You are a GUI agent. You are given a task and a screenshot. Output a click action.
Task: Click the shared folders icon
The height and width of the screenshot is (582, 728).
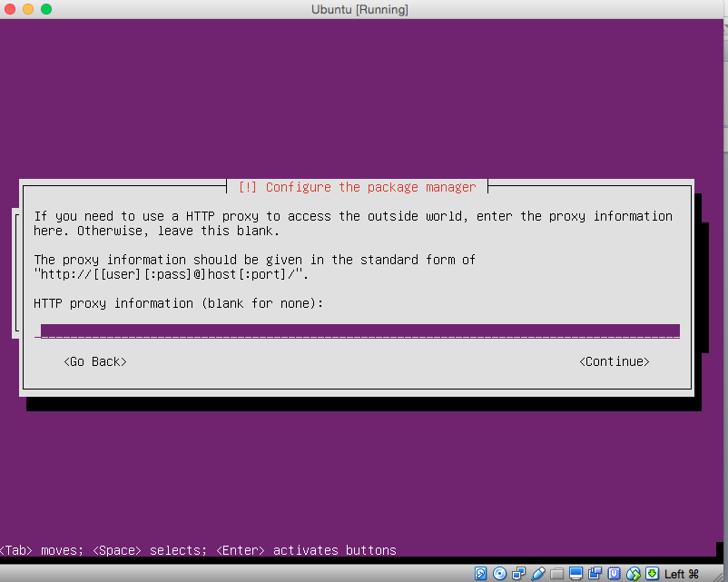(x=557, y=574)
